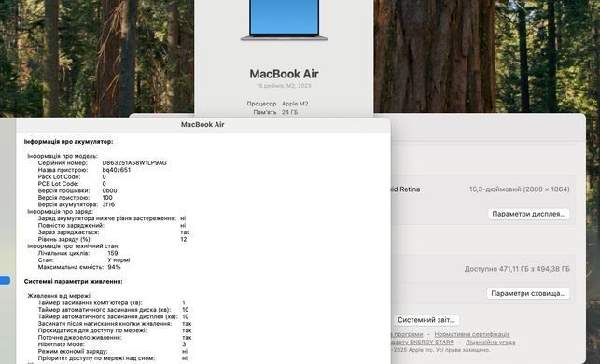600x364 pixels.
Task: Select 'Повністю заряджений' row
Action: click(112, 226)
